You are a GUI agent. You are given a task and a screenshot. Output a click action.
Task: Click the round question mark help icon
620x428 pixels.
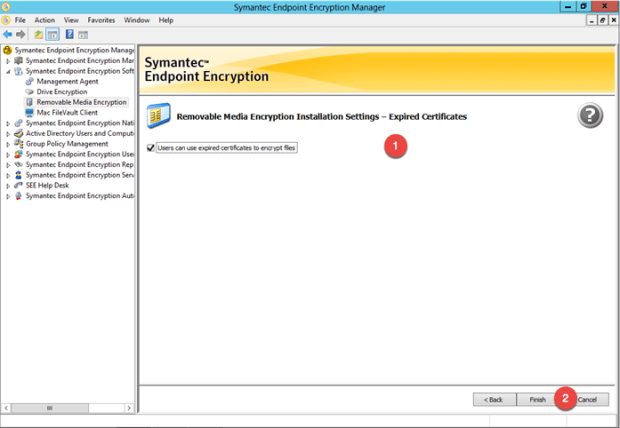(x=590, y=116)
